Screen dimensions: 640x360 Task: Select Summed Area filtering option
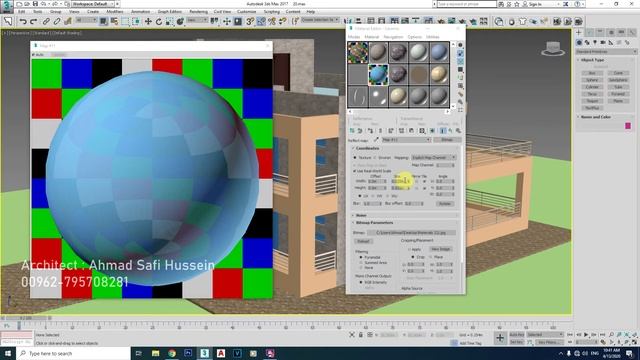(361, 262)
